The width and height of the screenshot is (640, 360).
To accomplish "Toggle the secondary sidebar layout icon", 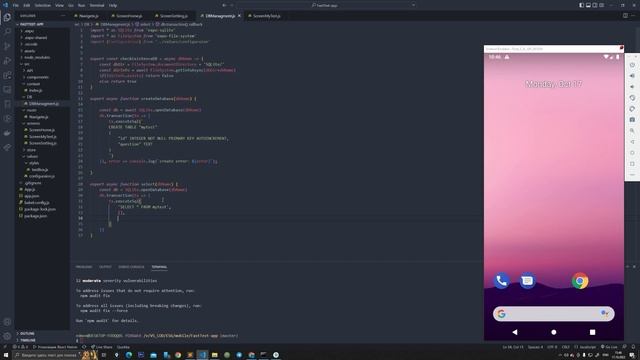I will 595,5.
